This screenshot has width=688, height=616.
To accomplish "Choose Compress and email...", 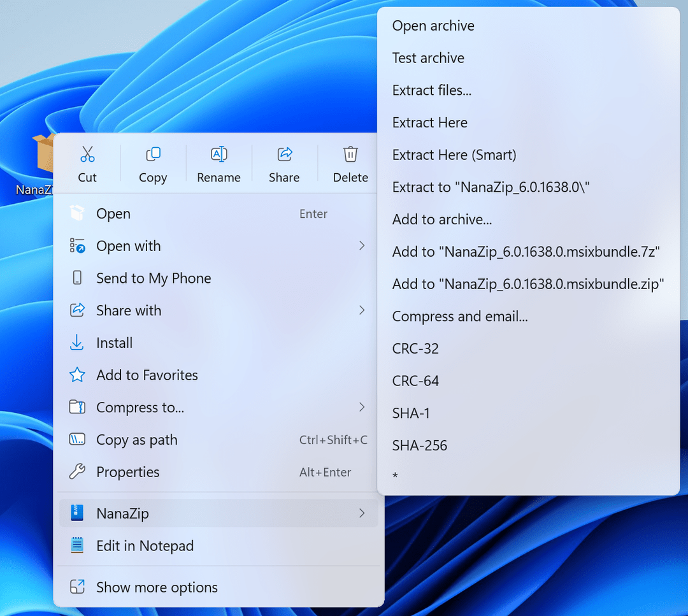I will 528,316.
